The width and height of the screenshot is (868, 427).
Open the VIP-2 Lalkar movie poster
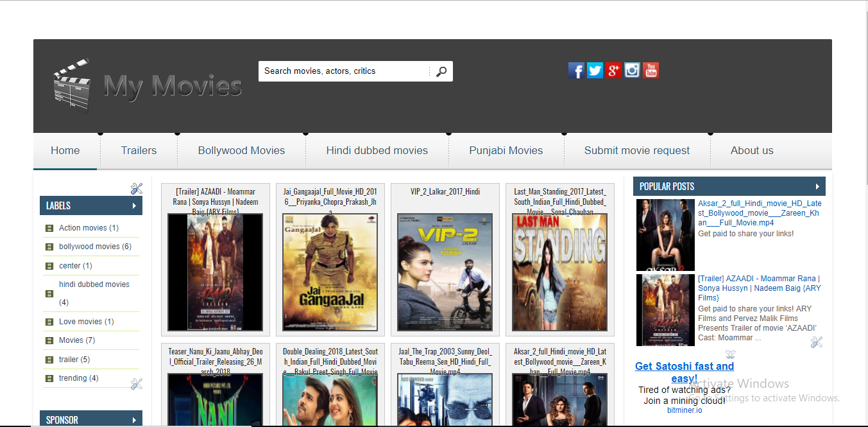(445, 272)
